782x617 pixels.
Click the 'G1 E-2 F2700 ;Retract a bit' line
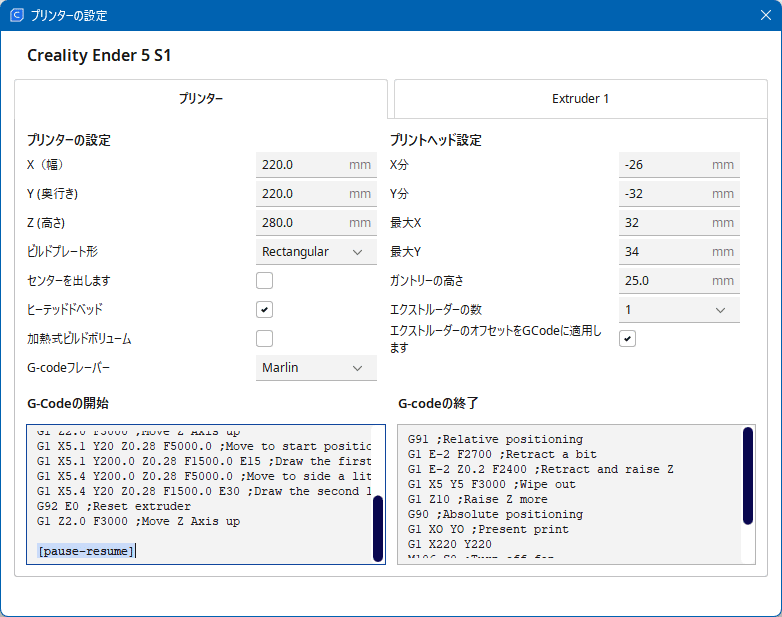pos(502,454)
